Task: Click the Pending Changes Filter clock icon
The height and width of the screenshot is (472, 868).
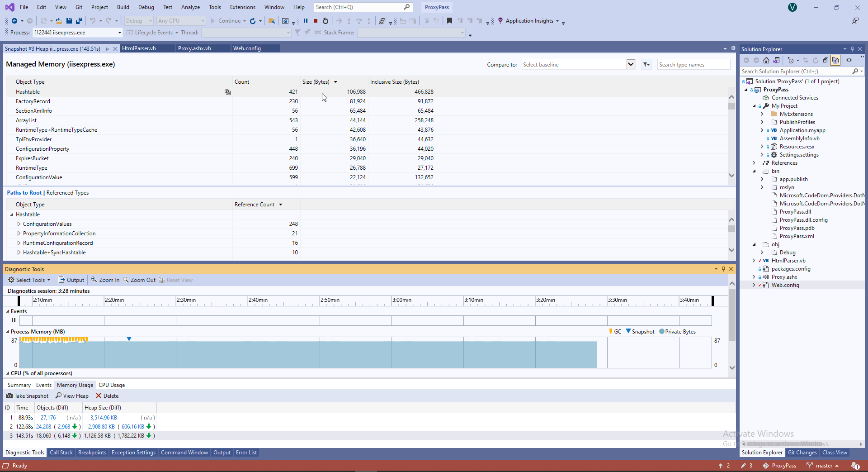Action: (791, 60)
